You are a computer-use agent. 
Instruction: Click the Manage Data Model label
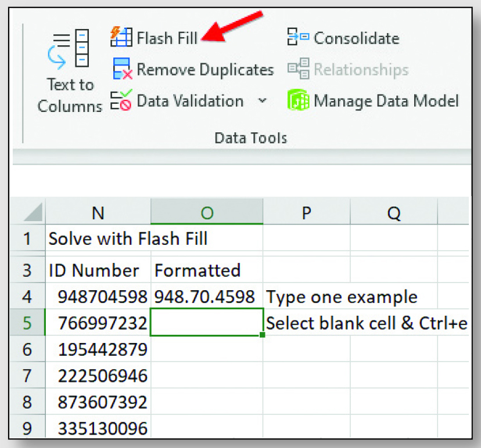[x=386, y=101]
